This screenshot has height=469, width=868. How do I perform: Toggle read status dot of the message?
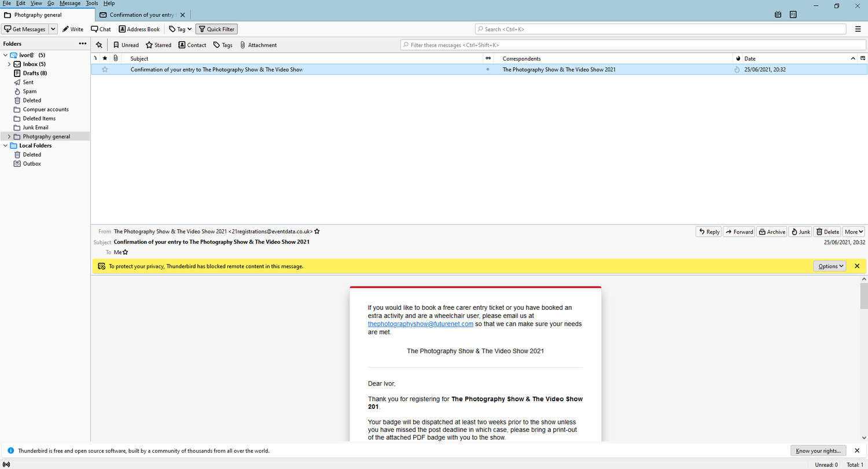(x=488, y=69)
